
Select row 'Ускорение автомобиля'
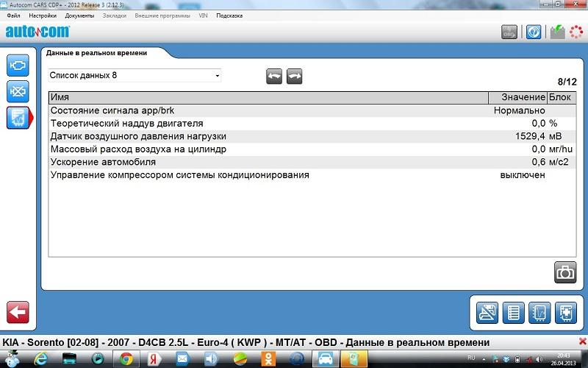coord(312,162)
